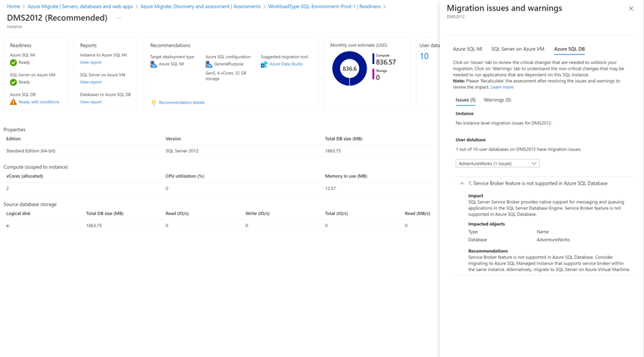View report for Instance to Azure SQL MI
The image size is (644, 357).
[90, 63]
